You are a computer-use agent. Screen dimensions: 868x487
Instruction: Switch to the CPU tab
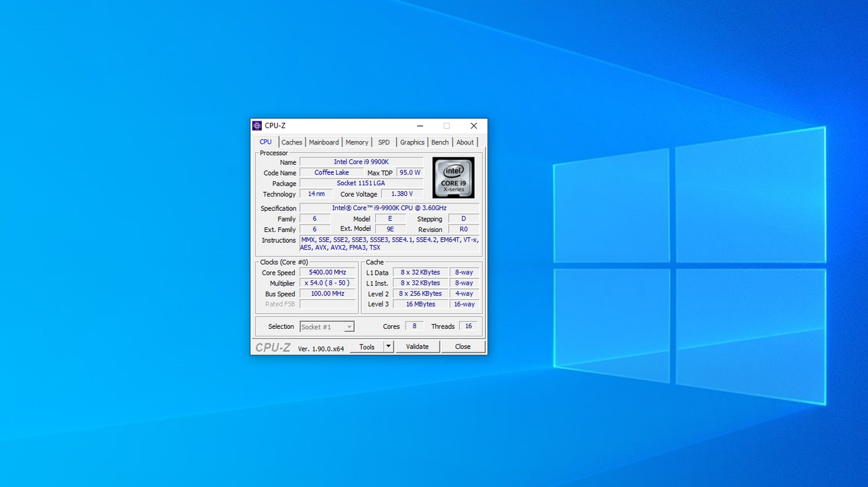[x=266, y=142]
